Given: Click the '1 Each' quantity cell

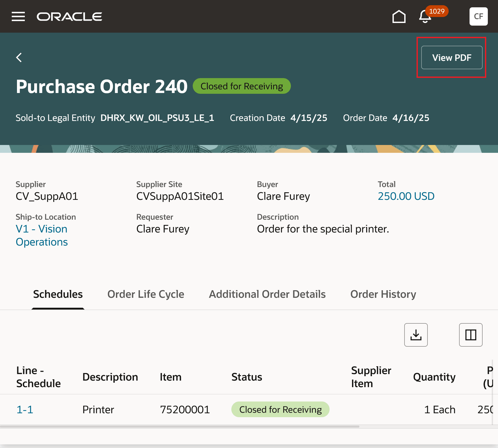Looking at the screenshot, I should (x=440, y=410).
